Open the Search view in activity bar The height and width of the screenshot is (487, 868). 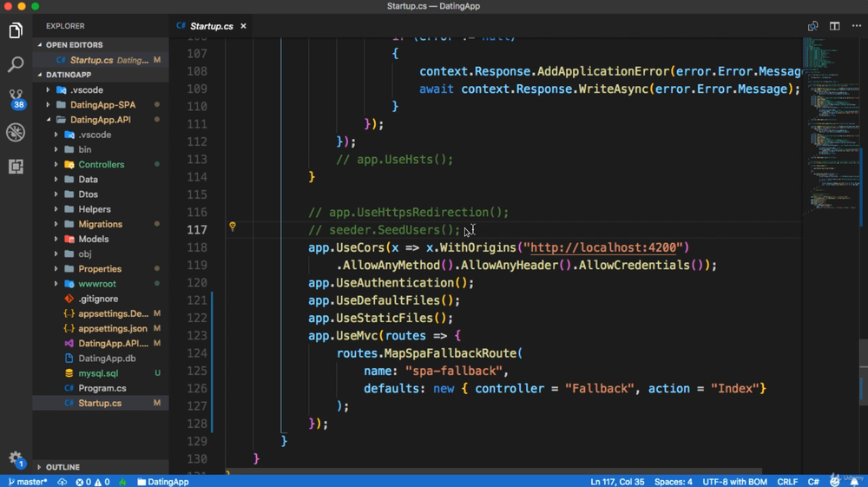[16, 65]
